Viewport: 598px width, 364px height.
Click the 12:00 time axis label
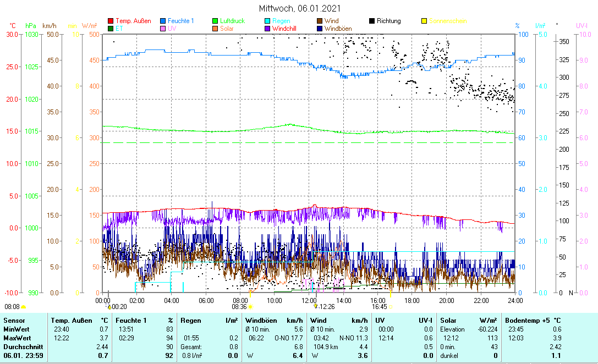click(309, 300)
